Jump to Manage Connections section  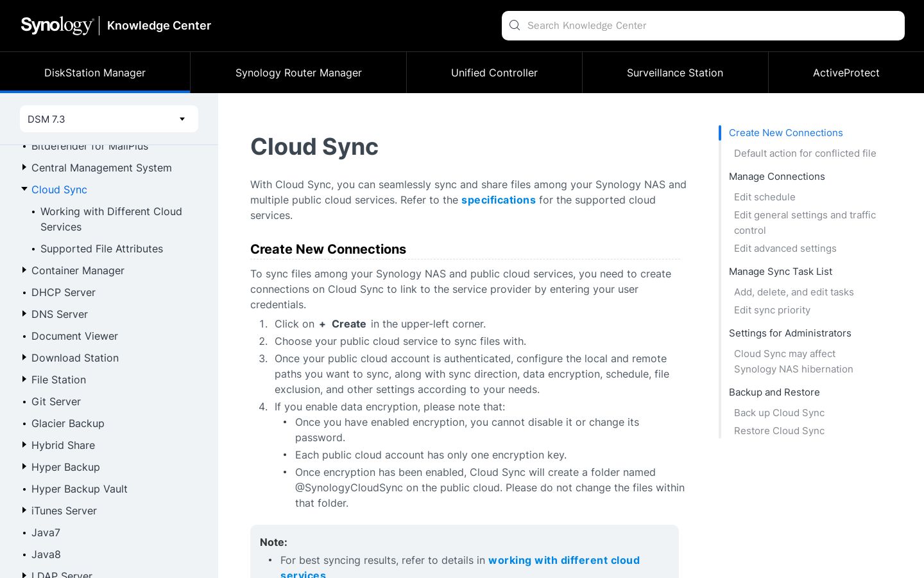[x=777, y=177]
